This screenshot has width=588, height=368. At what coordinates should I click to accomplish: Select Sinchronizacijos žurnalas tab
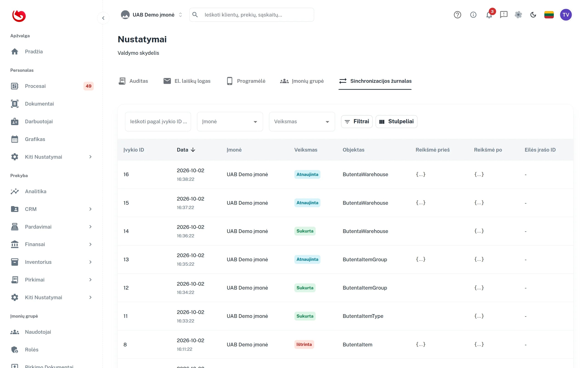(375, 81)
